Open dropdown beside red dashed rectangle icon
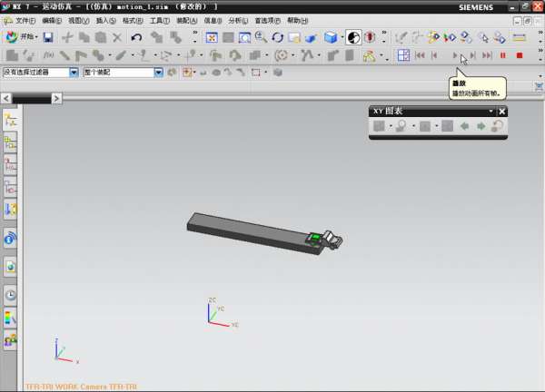545x392 pixels. 266,73
